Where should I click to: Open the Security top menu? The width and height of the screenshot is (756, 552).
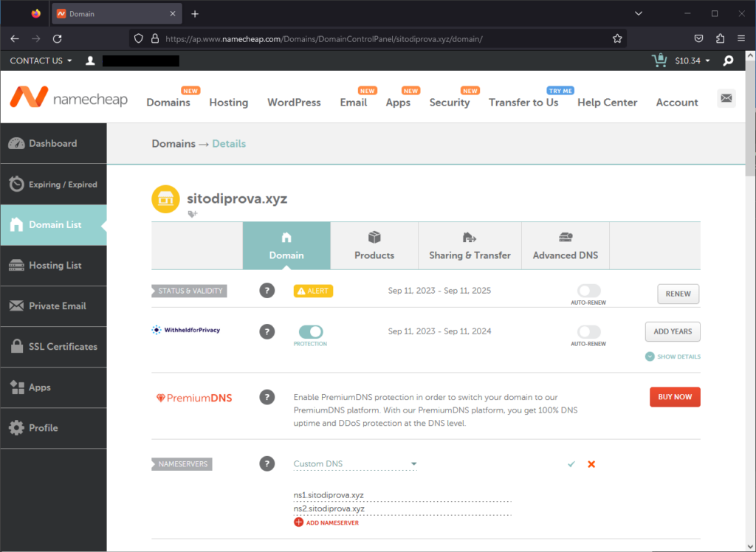pos(450,102)
